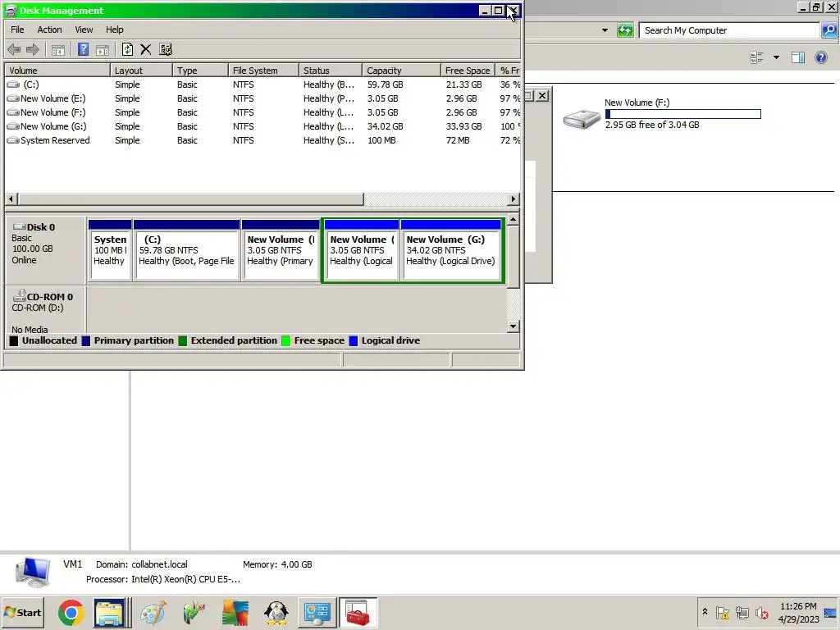Screen dimensions: 840x630
Task: Open the Start menu
Action: pos(22,613)
